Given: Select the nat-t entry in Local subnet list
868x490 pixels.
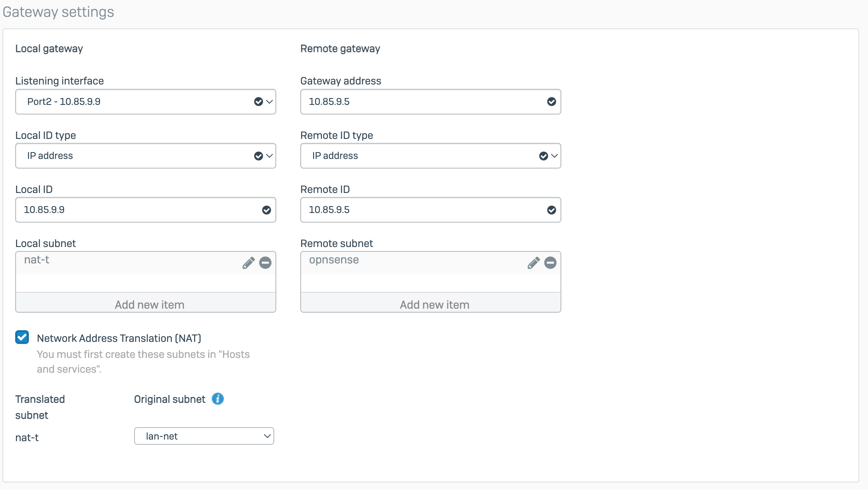Looking at the screenshot, I should click(x=37, y=260).
